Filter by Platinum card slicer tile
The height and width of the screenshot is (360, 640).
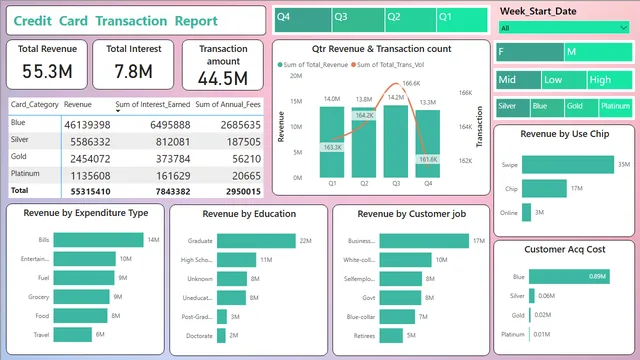click(x=616, y=108)
